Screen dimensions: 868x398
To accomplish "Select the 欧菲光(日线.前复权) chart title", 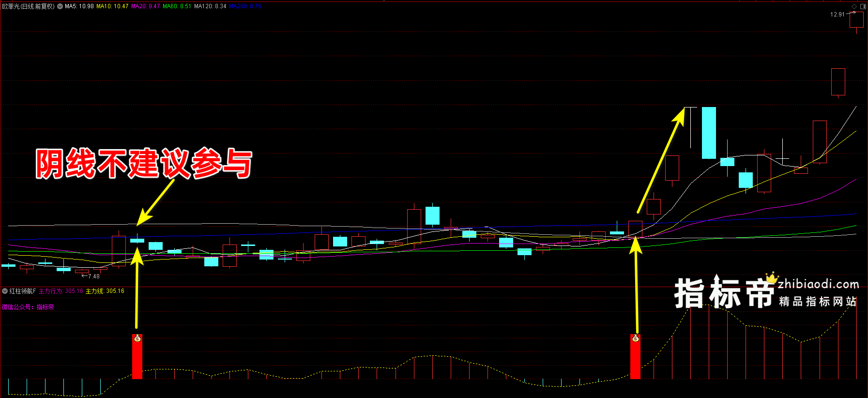I will [x=29, y=6].
